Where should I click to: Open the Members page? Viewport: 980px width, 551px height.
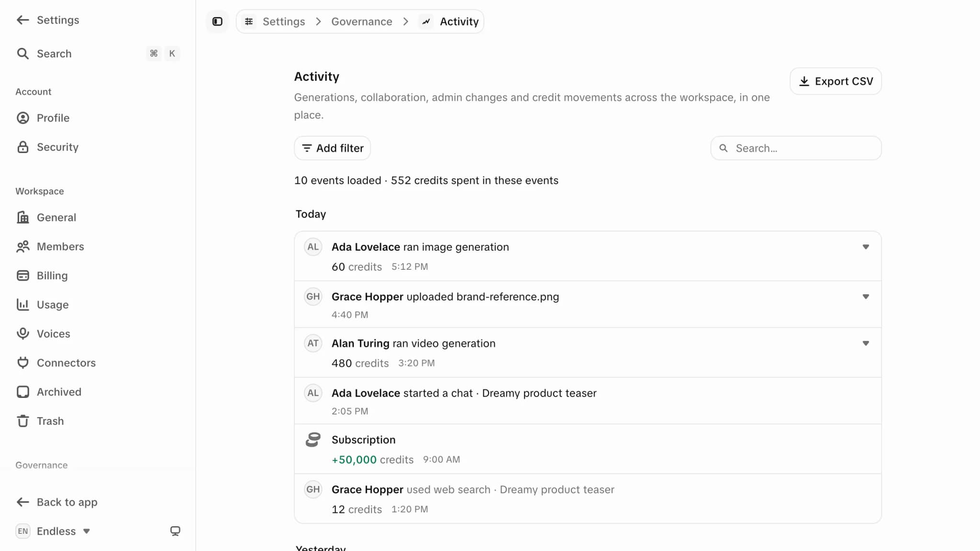point(98,247)
